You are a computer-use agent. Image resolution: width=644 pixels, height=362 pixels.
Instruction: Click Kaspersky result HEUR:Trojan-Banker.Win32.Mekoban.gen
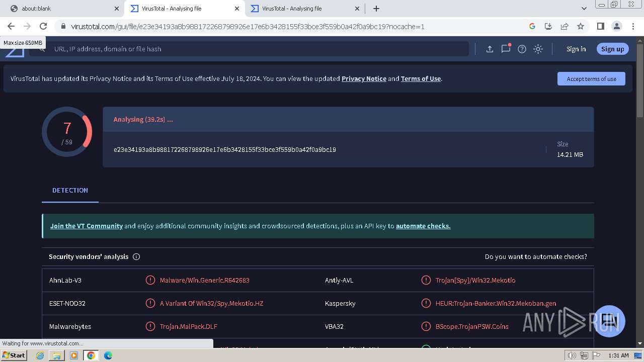pyautogui.click(x=496, y=303)
